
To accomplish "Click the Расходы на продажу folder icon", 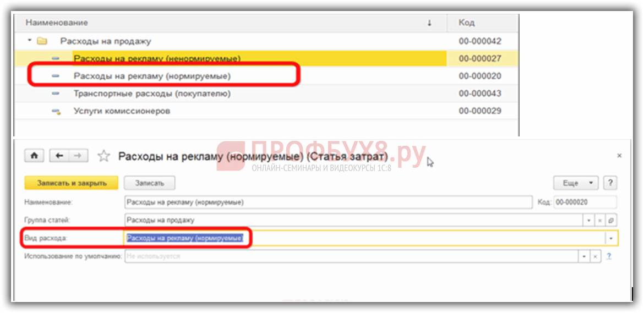I will (x=41, y=41).
